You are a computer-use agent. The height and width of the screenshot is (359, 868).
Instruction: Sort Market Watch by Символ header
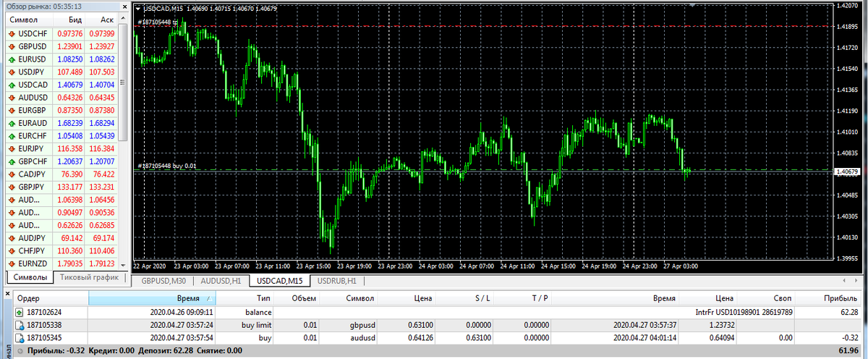coord(28,21)
